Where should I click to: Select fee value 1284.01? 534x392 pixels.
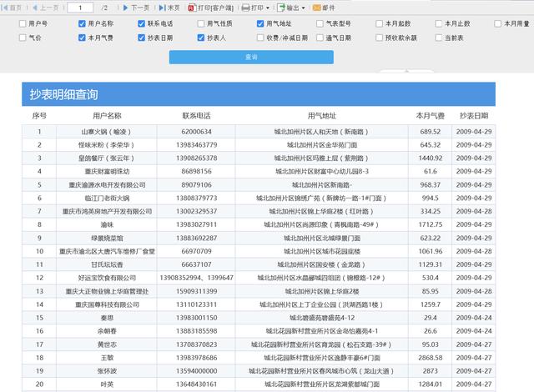coord(431,384)
